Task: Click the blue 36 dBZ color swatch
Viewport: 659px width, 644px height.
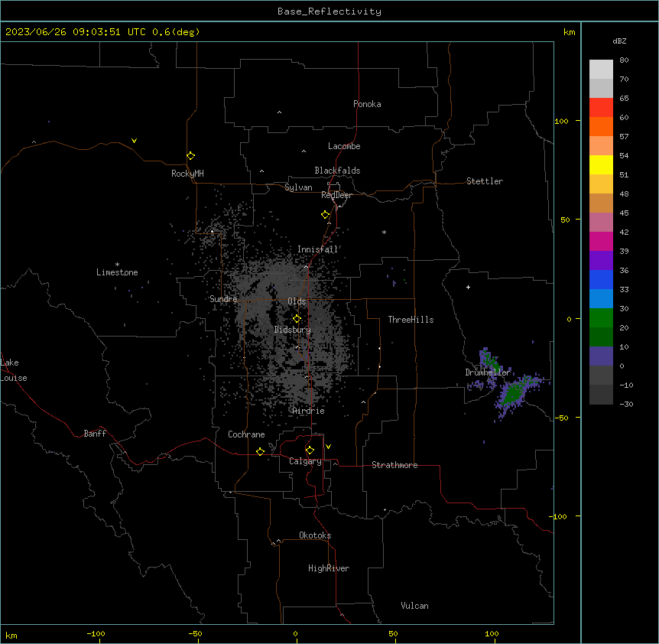Action: coord(601,279)
